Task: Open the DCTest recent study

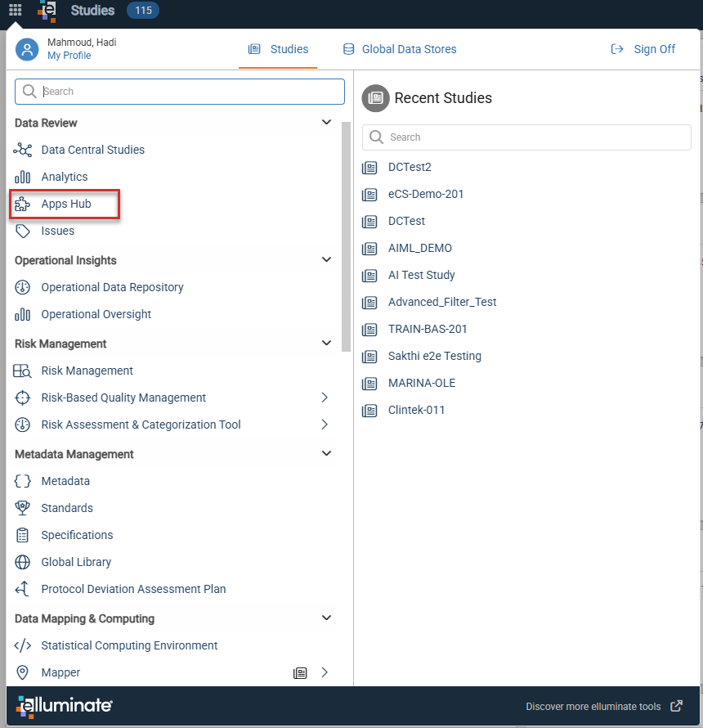Action: click(406, 221)
